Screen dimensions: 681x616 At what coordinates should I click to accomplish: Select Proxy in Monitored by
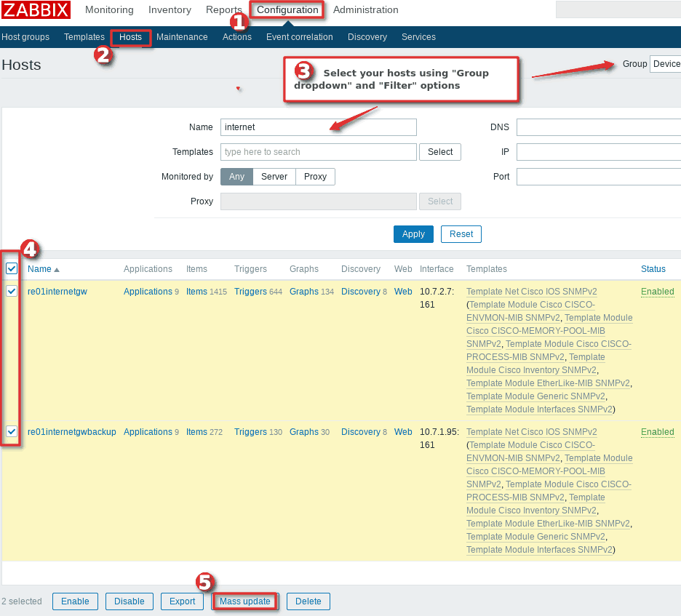coord(315,177)
